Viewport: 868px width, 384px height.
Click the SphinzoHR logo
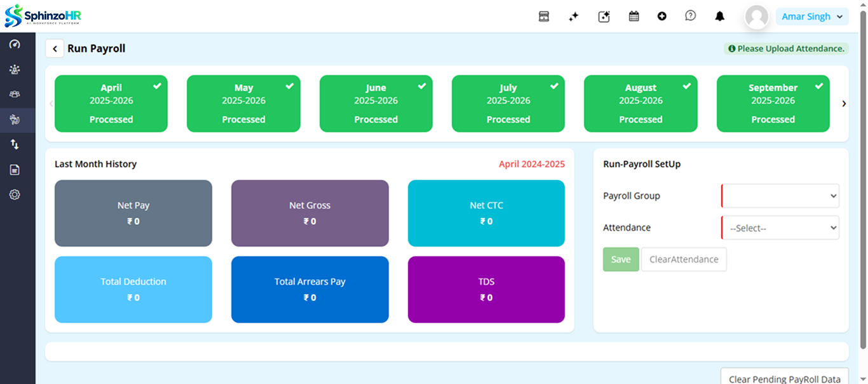click(43, 16)
